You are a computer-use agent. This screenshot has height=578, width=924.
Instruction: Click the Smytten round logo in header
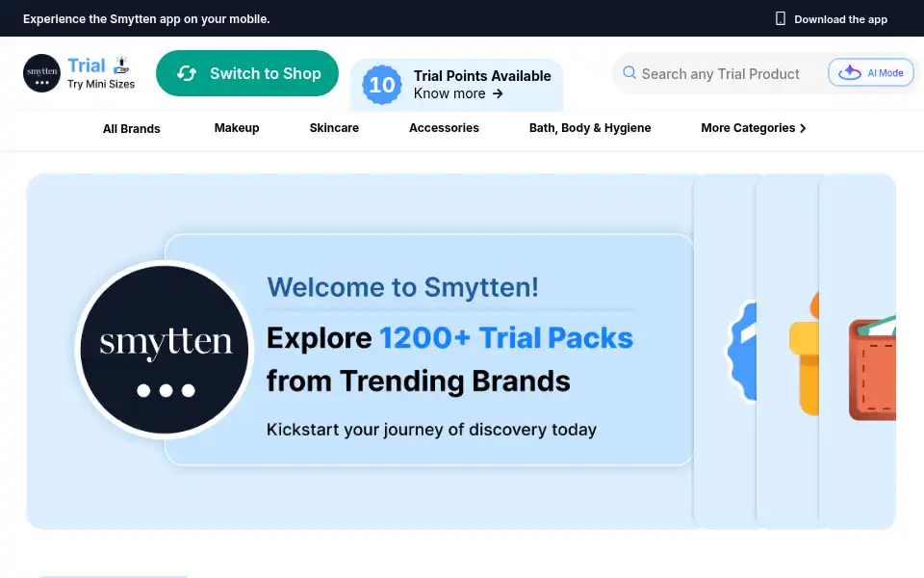click(x=41, y=73)
